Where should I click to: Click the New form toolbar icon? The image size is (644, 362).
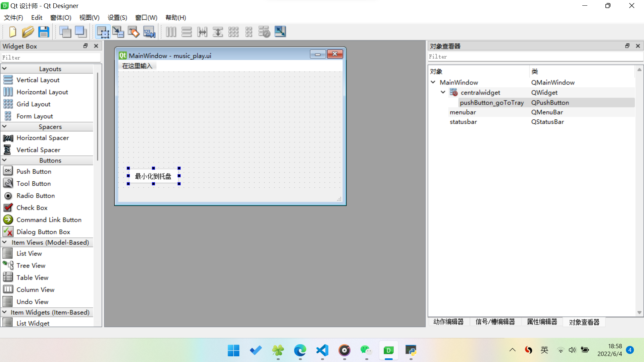[x=12, y=32]
